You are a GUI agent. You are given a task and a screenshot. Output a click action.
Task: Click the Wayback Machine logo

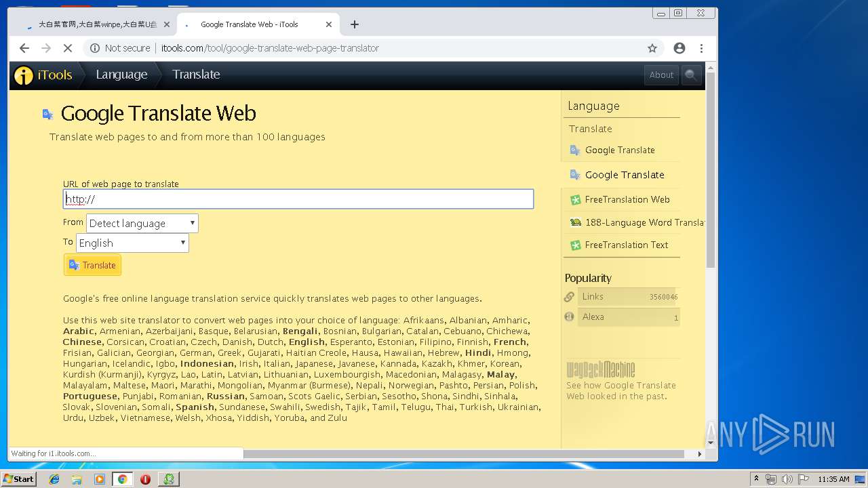[601, 369]
